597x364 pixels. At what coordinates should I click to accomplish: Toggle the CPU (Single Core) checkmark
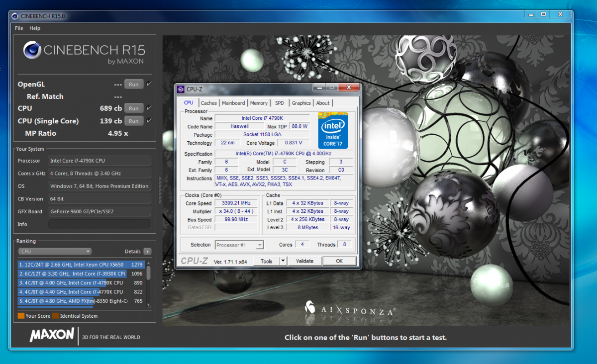pyautogui.click(x=149, y=120)
